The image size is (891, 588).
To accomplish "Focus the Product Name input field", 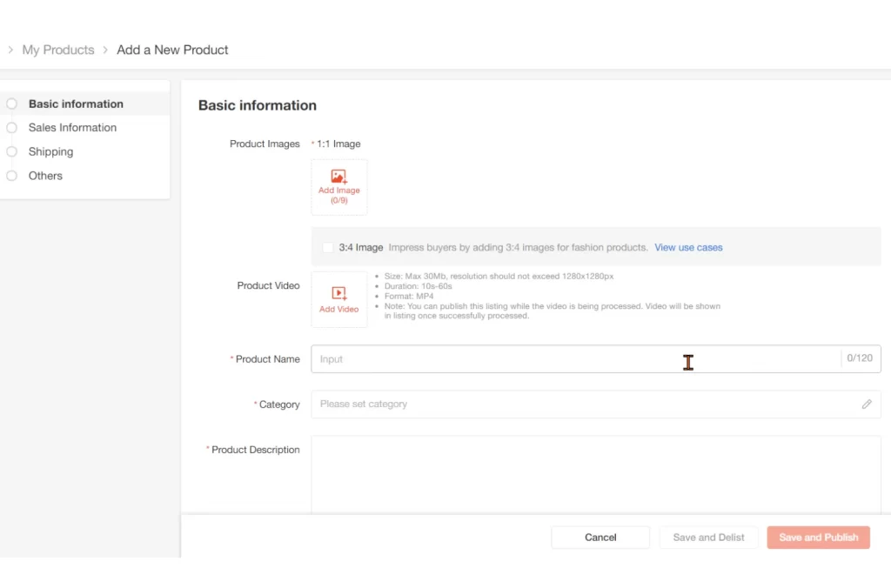I will coord(574,359).
